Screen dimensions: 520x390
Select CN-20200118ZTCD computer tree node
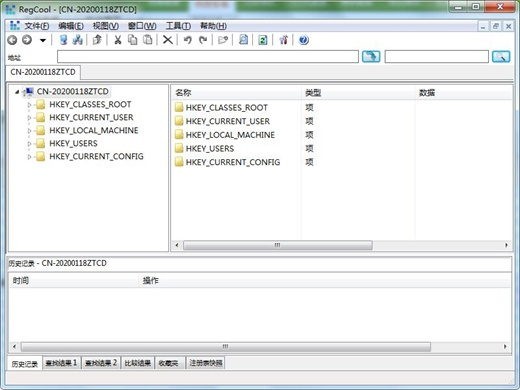73,91
